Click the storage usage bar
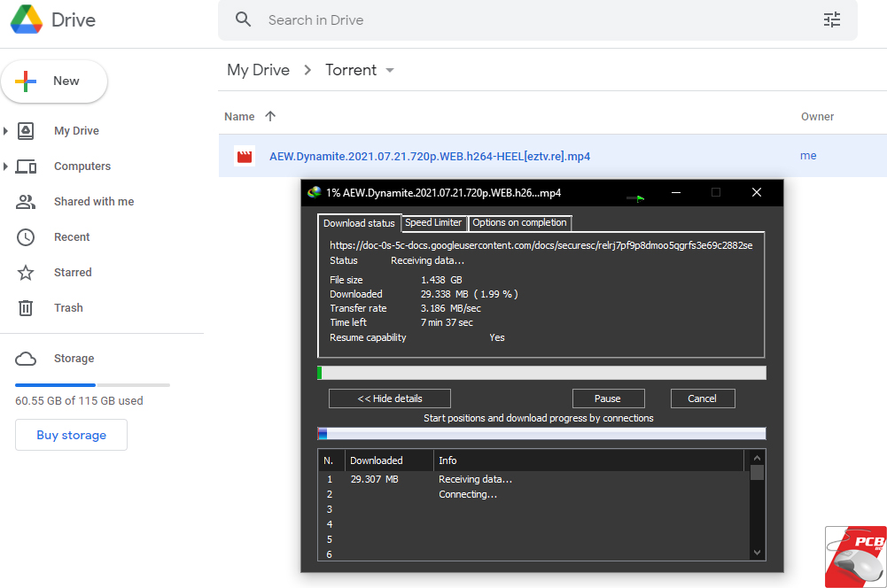 click(x=92, y=385)
